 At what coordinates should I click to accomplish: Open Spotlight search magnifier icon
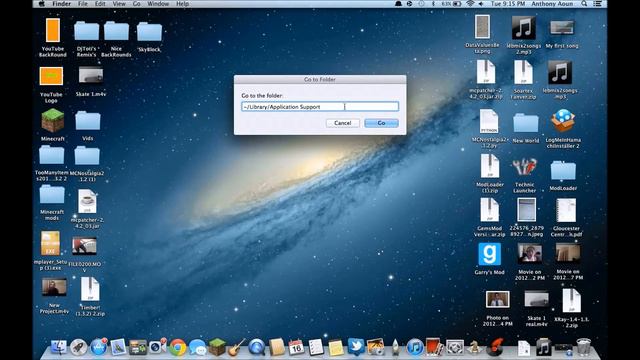pos(584,4)
